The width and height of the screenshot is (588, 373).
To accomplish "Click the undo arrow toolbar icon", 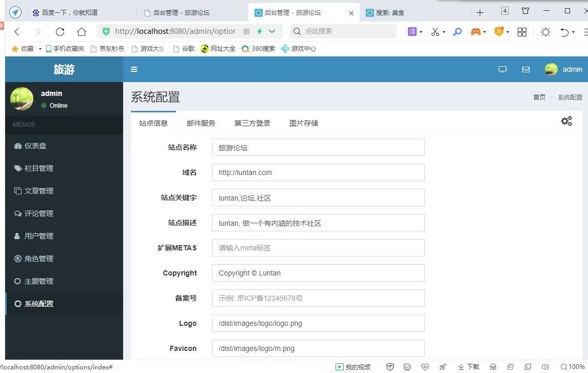I will pos(565,32).
